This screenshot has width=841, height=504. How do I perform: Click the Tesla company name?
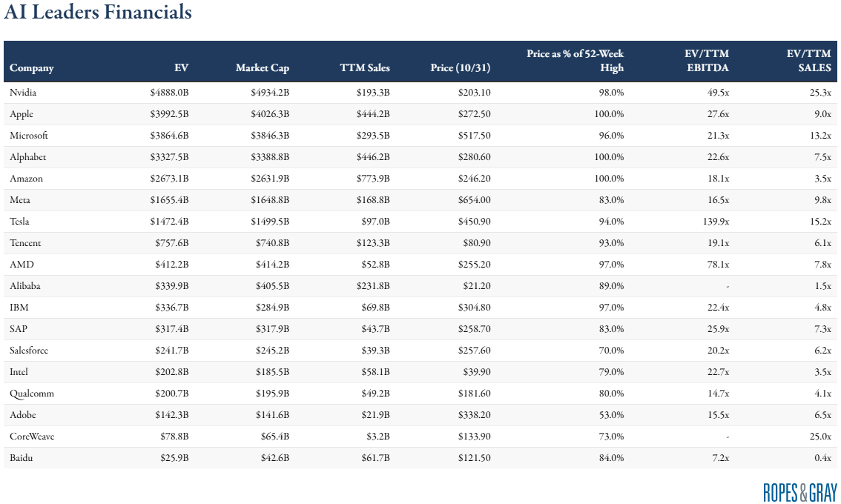(x=19, y=222)
